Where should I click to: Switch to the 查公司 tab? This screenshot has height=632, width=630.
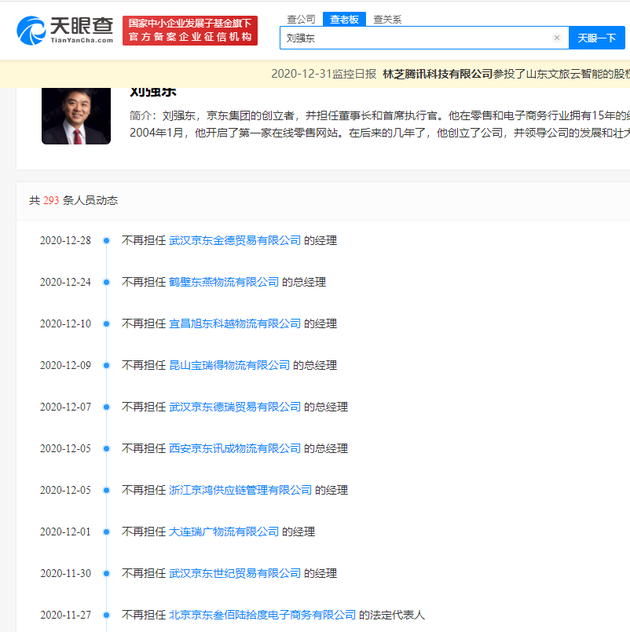click(x=301, y=19)
